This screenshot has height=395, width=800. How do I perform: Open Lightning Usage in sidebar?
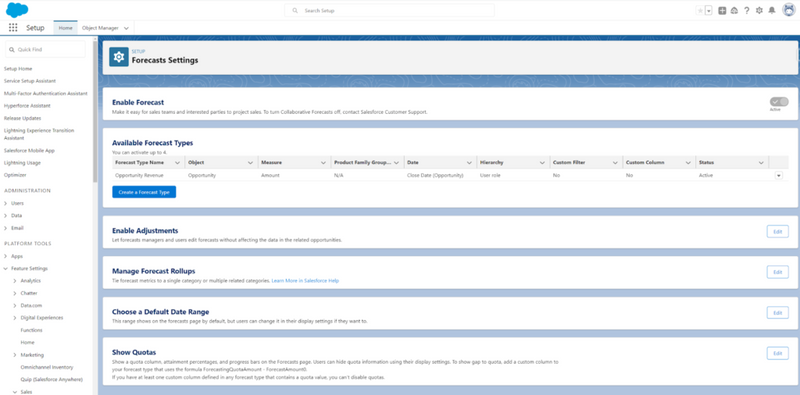point(22,163)
